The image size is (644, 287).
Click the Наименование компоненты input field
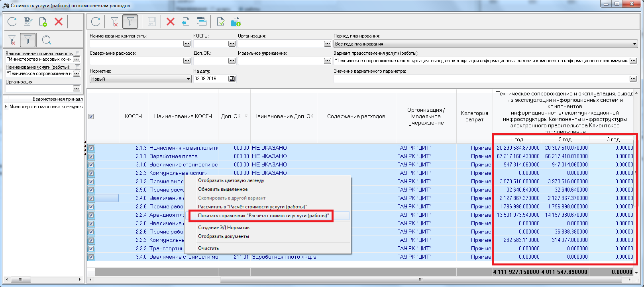point(136,44)
